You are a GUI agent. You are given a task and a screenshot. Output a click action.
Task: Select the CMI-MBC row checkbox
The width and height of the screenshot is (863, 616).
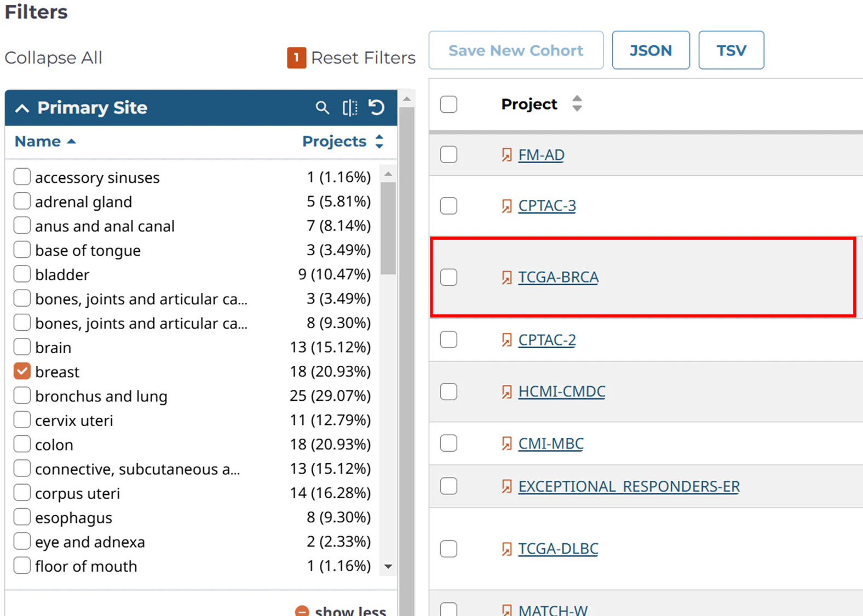coord(448,443)
